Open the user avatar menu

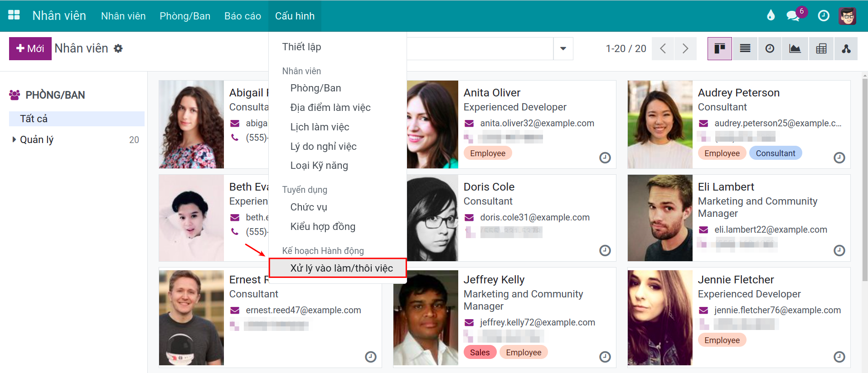(847, 16)
